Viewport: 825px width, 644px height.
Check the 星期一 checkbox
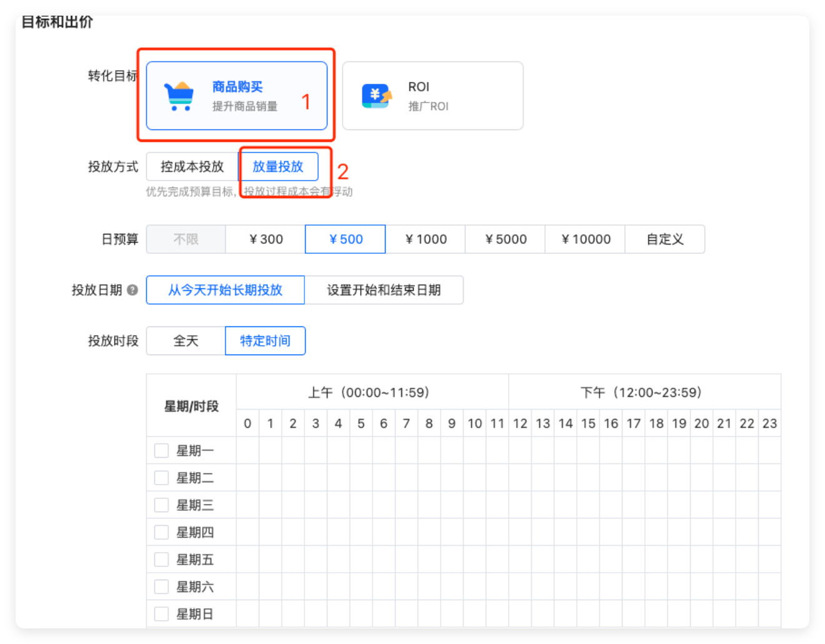161,450
